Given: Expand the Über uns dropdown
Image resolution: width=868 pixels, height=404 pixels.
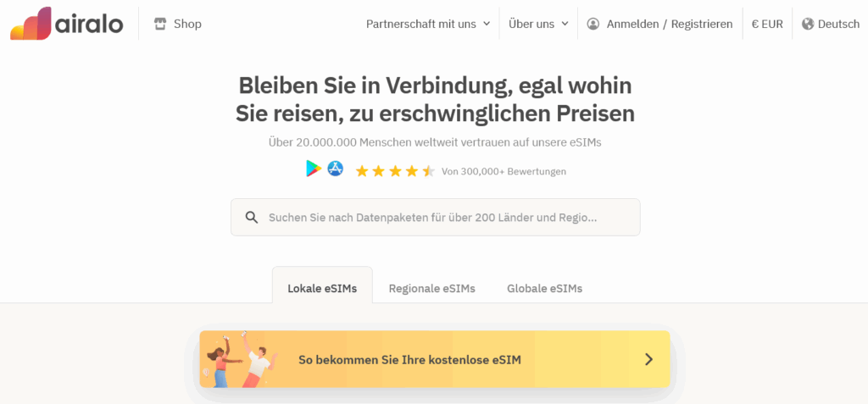Looking at the screenshot, I should (x=538, y=24).
